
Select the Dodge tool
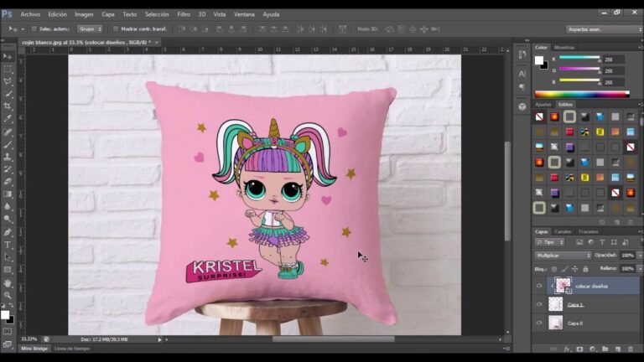[8, 220]
